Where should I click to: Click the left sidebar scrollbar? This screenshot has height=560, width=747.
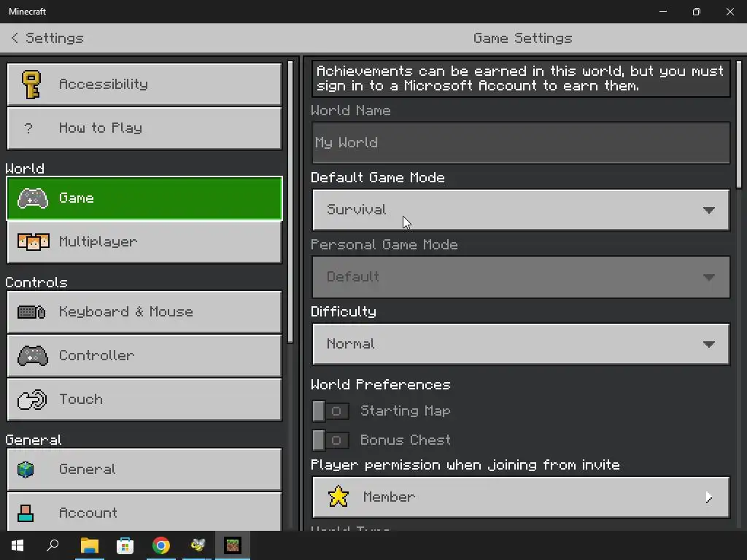pyautogui.click(x=290, y=202)
